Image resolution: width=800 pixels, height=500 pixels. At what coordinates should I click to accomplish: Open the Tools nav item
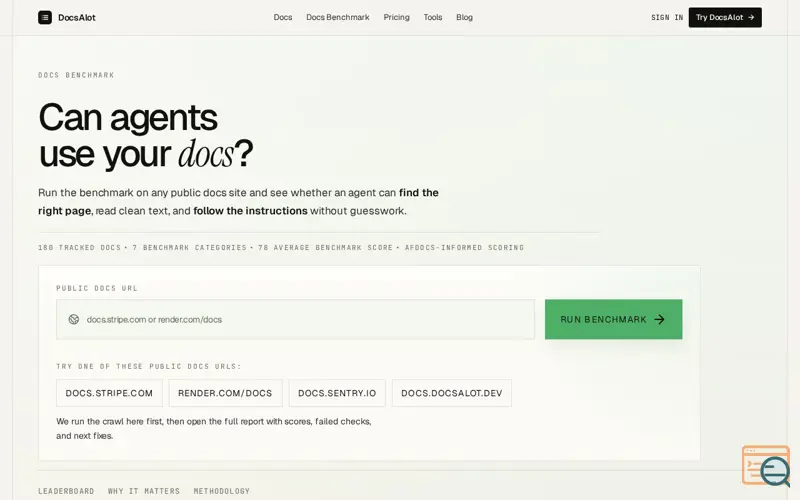[x=433, y=17]
